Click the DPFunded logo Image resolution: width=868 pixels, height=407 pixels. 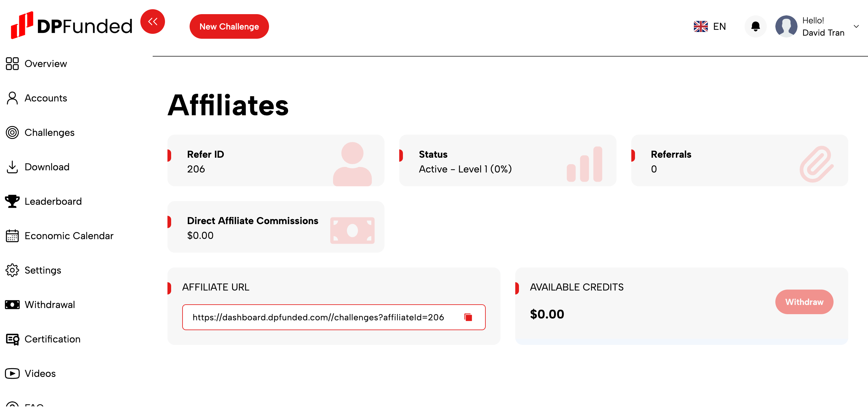pos(71,25)
